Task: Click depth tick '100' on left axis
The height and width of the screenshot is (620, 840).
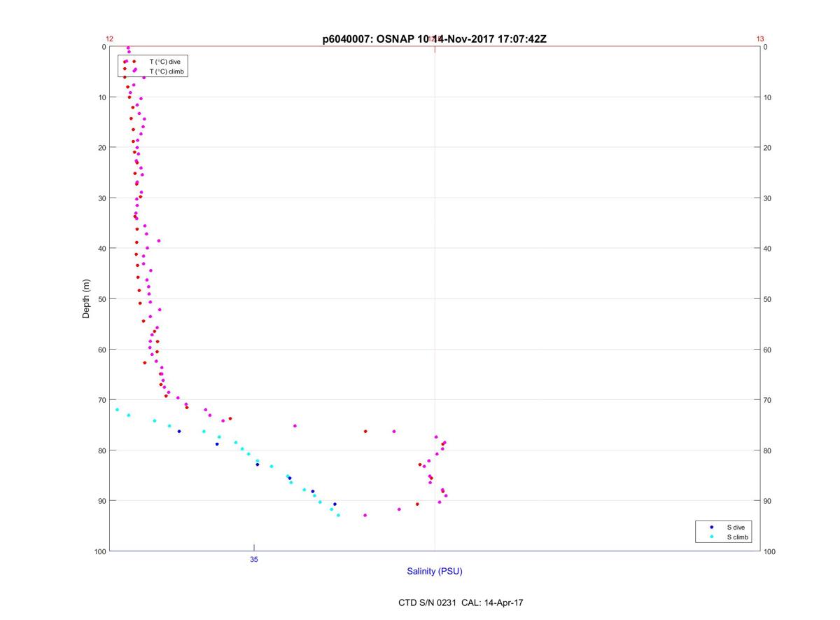Action: 99,551
